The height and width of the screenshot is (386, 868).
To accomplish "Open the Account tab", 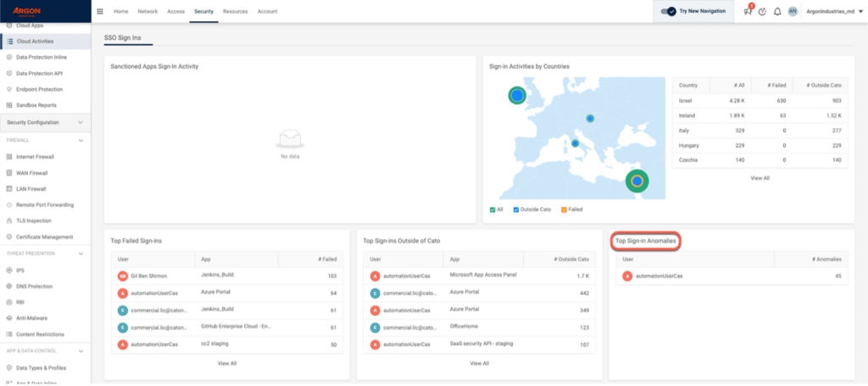I will pyautogui.click(x=267, y=11).
